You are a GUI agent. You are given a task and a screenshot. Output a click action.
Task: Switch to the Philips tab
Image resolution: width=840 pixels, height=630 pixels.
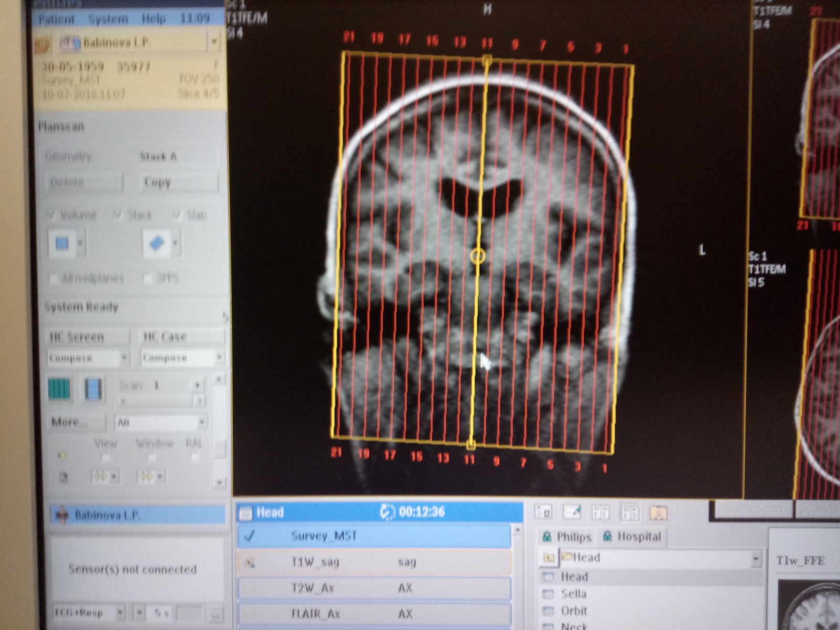tap(566, 537)
